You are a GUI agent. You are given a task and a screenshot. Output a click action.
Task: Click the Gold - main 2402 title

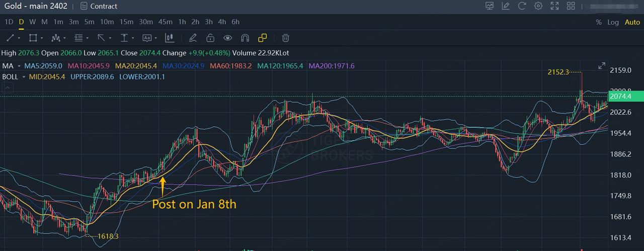35,6
